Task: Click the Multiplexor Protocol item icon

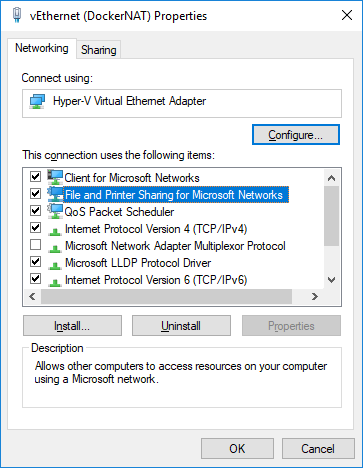Action: [x=55, y=247]
